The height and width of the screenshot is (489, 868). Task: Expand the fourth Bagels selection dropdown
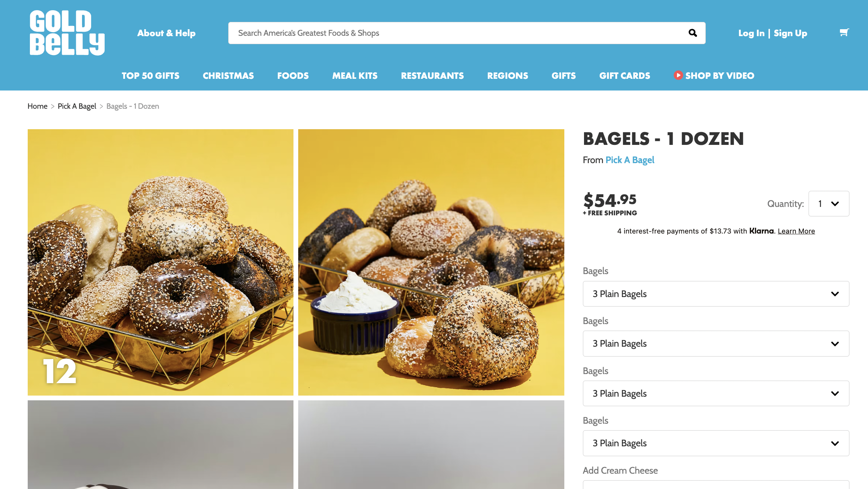(x=716, y=443)
